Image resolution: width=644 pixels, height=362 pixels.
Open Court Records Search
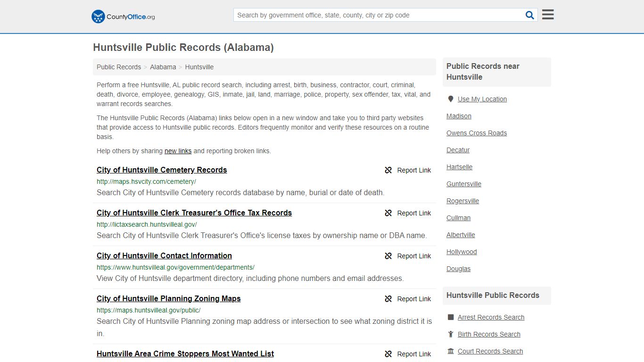tap(490, 351)
